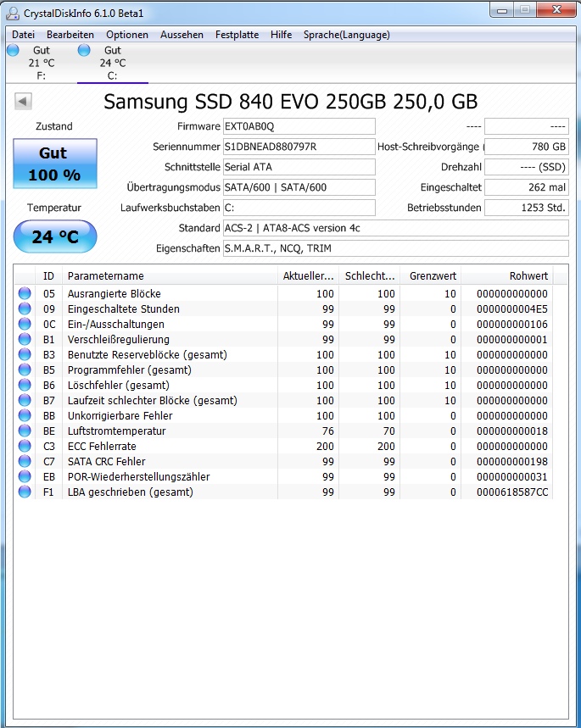Select the Samsung SSD 840 EVO title
This screenshot has width=581, height=728.
click(x=290, y=102)
